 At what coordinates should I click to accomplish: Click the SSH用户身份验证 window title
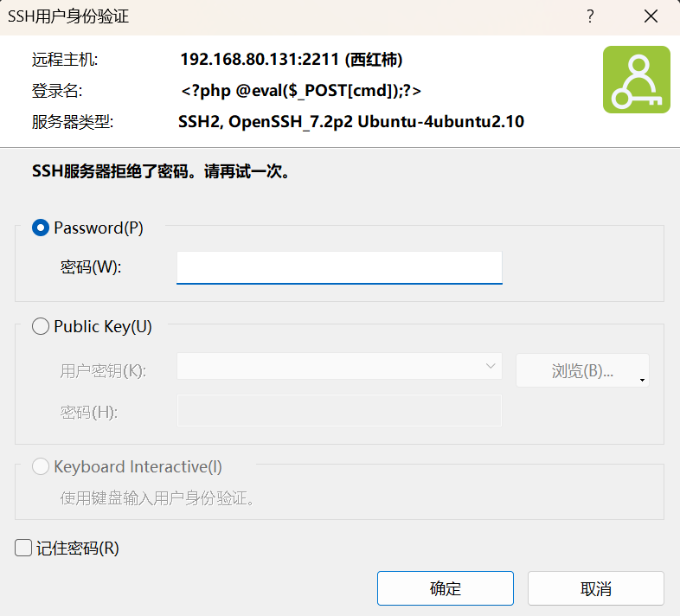pyautogui.click(x=68, y=16)
